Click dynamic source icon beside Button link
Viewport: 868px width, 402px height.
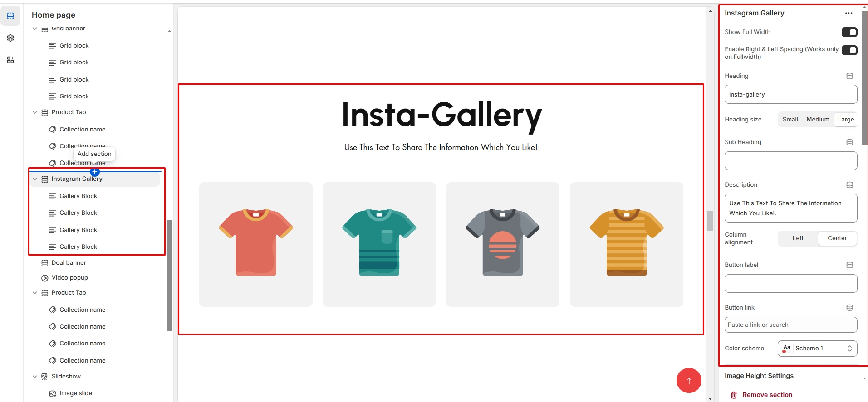coord(849,308)
